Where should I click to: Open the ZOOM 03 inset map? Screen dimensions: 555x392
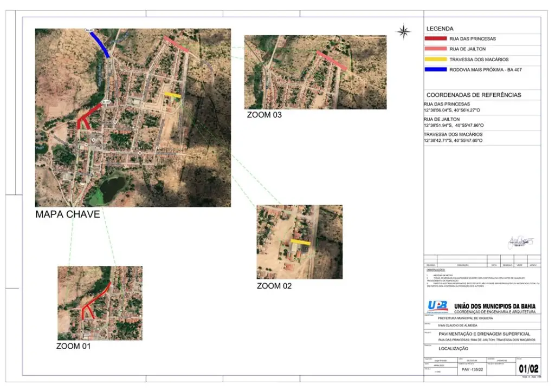[315, 73]
